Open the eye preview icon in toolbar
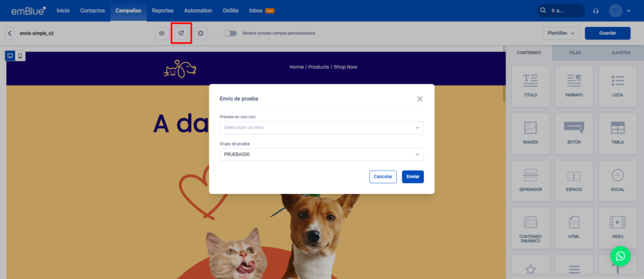Viewport: 644px width, 279px height. coord(162,33)
